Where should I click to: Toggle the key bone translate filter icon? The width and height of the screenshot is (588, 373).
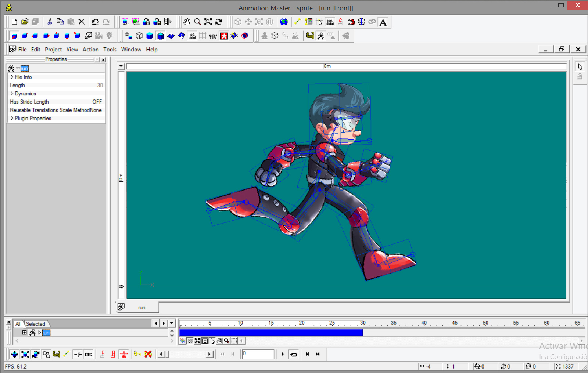(x=14, y=354)
